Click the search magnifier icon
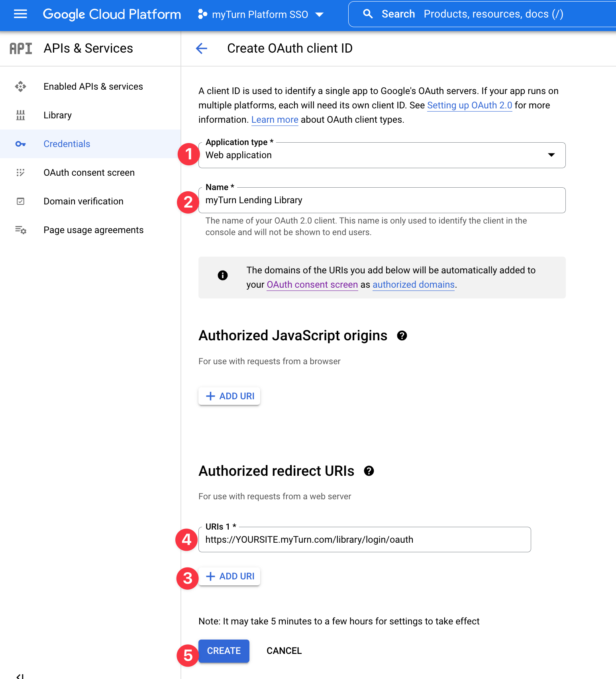The height and width of the screenshot is (679, 616). [368, 14]
